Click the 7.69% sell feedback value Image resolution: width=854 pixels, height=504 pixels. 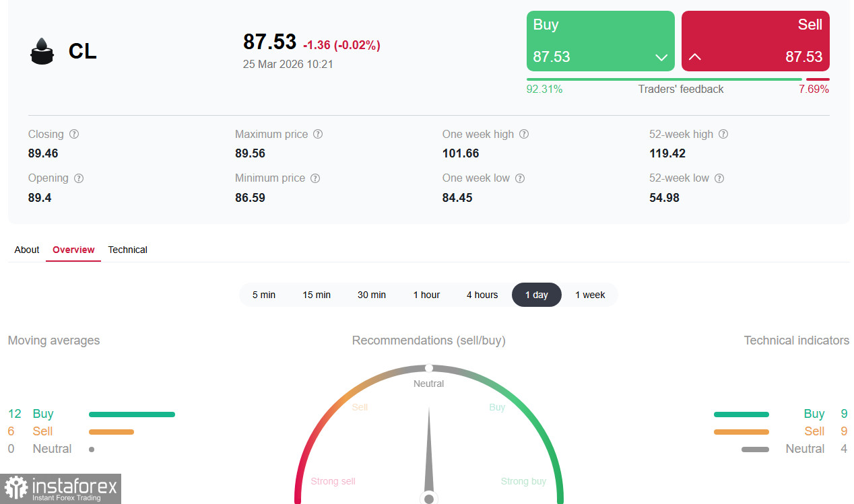click(814, 89)
